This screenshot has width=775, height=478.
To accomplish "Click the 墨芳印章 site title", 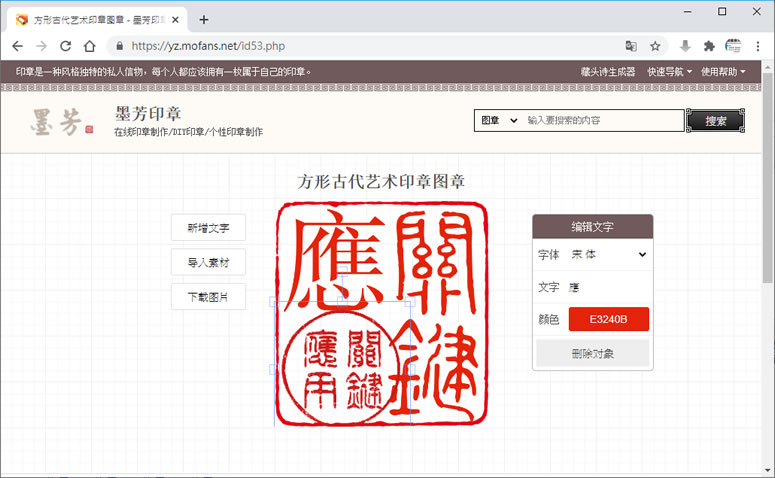I will click(148, 113).
